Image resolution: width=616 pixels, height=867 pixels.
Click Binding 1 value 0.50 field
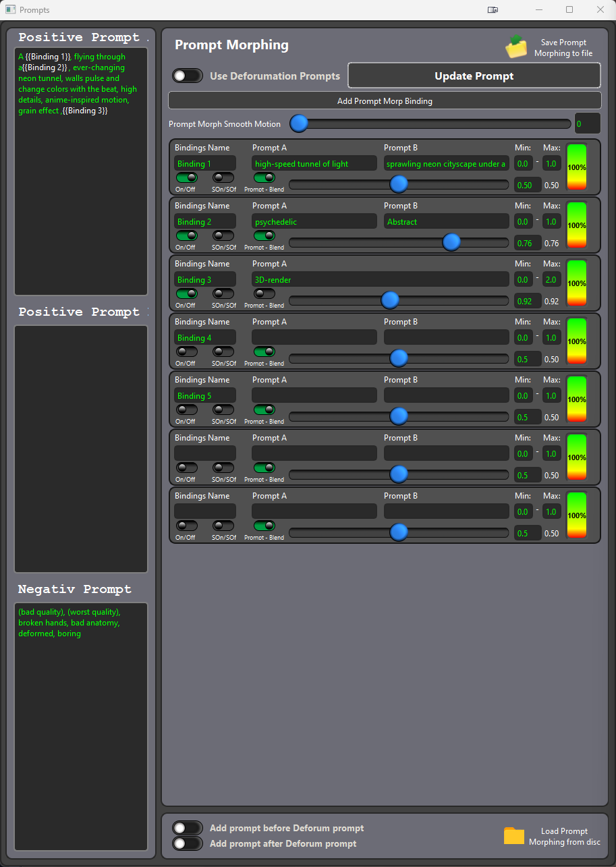coord(528,185)
